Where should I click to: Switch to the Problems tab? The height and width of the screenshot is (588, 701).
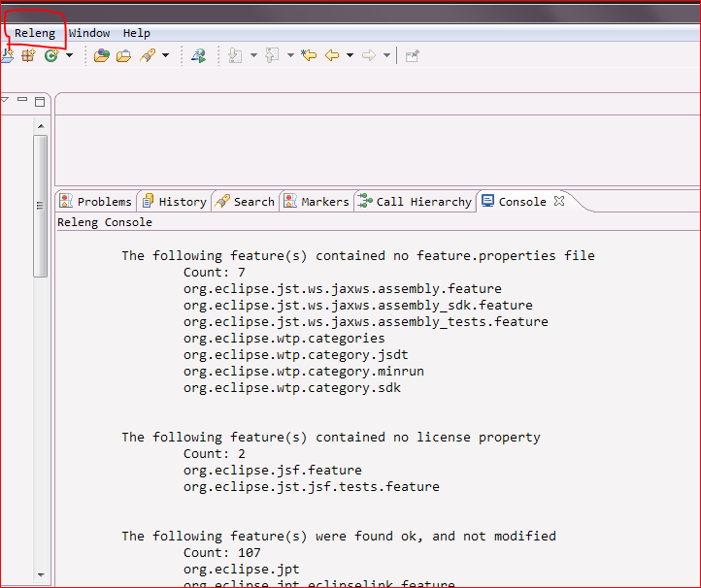tap(96, 202)
